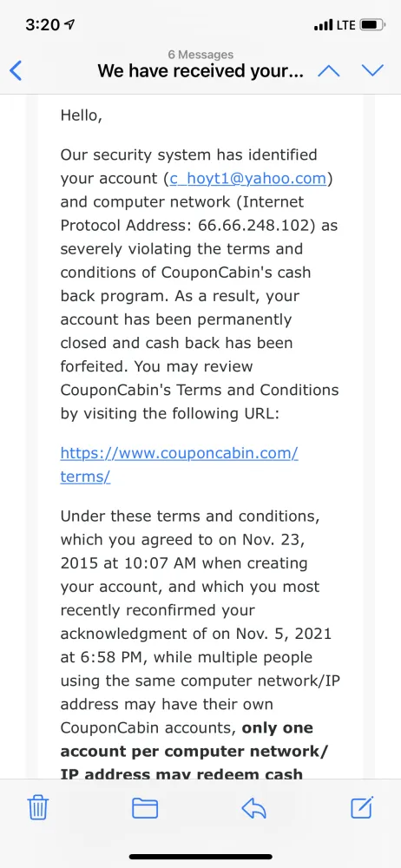Open the couponcabin.com terms URL

click(x=179, y=464)
